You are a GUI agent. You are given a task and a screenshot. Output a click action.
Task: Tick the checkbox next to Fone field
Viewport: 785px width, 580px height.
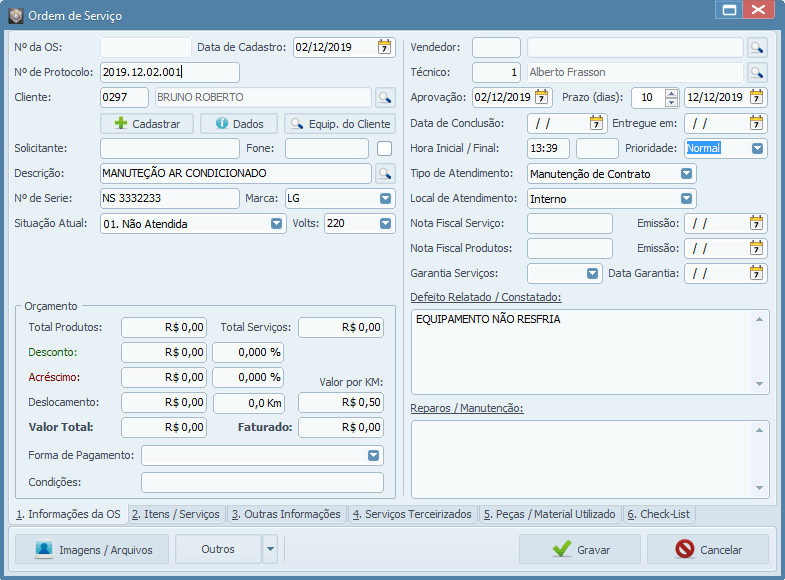pos(384,149)
